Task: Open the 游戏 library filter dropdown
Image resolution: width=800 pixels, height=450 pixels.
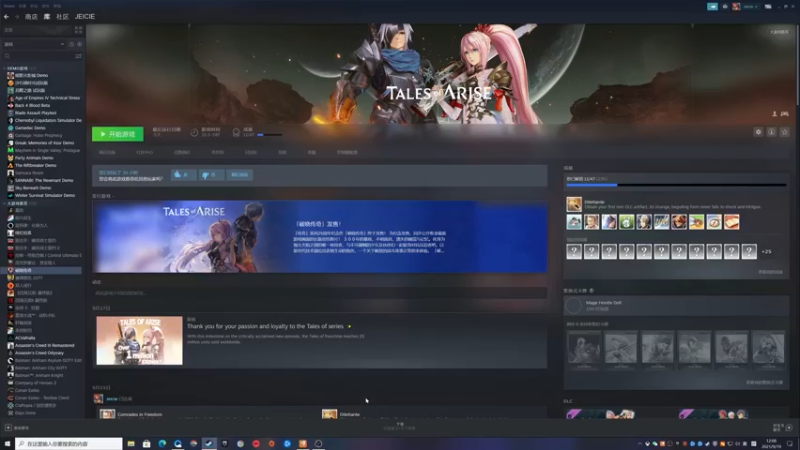Action: (x=34, y=44)
